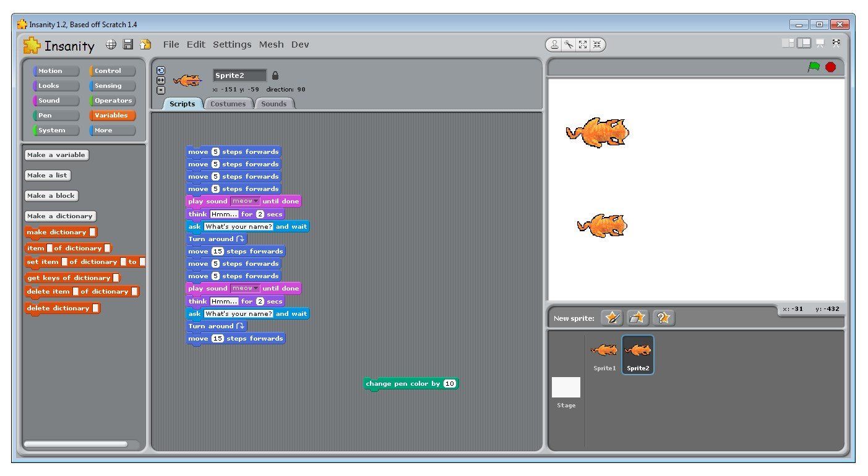Set rotation style to left-right flip only
868x476 pixels.
(161, 80)
